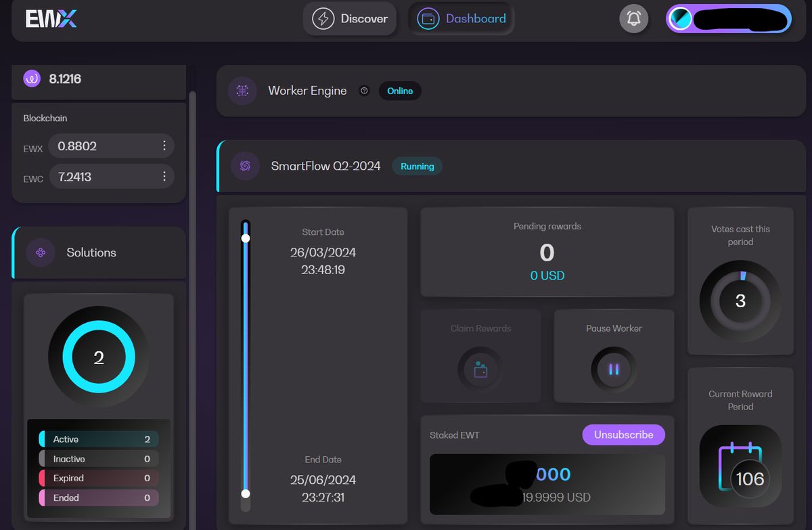
Task: Select the EWC balance field 7.2413
Action: [112, 177]
